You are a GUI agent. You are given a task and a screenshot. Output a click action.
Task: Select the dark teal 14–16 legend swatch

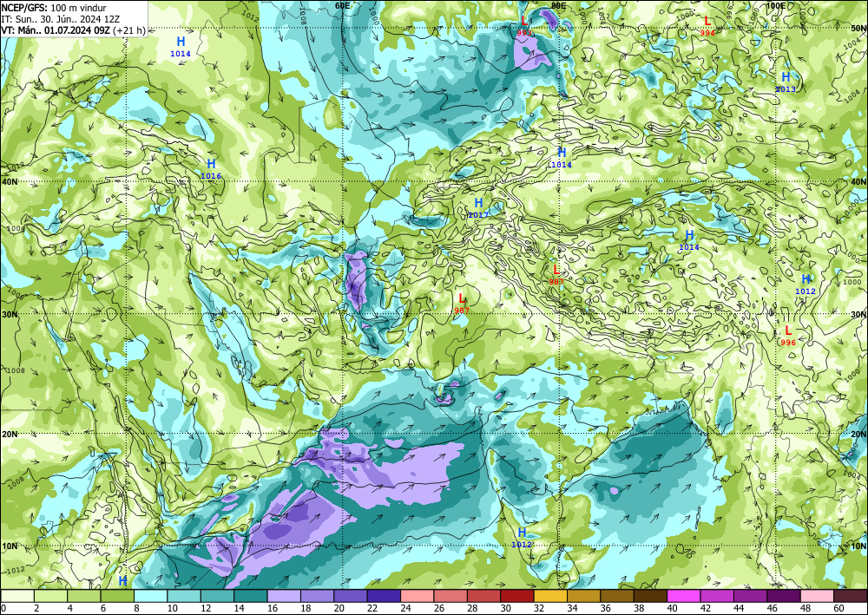click(x=251, y=596)
